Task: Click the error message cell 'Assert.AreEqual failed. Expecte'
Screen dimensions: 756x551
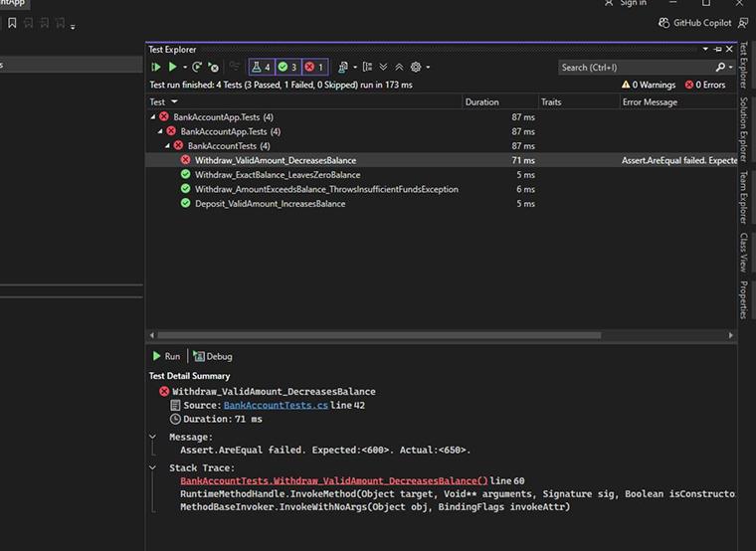Action: (678, 160)
